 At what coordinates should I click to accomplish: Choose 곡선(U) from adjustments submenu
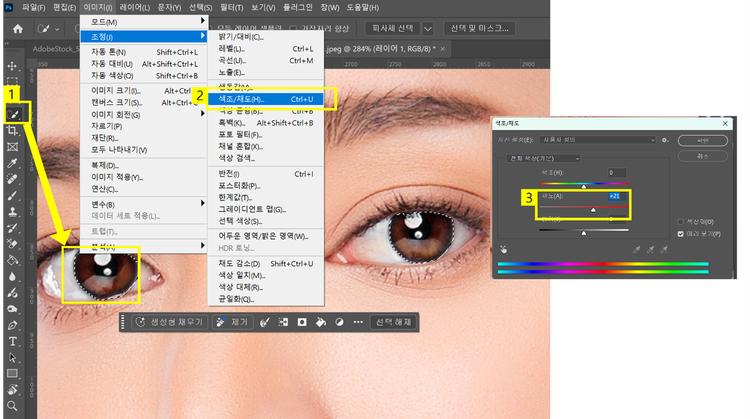266,61
